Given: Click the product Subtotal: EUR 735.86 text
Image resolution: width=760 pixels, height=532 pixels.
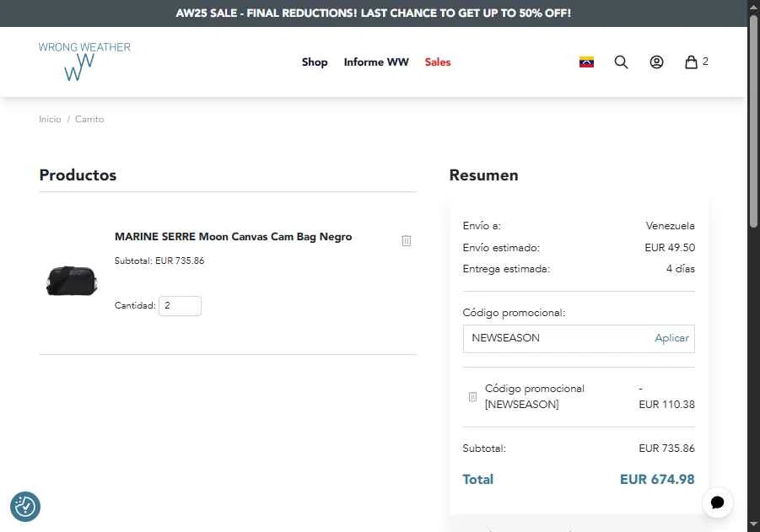Looking at the screenshot, I should click(159, 261).
